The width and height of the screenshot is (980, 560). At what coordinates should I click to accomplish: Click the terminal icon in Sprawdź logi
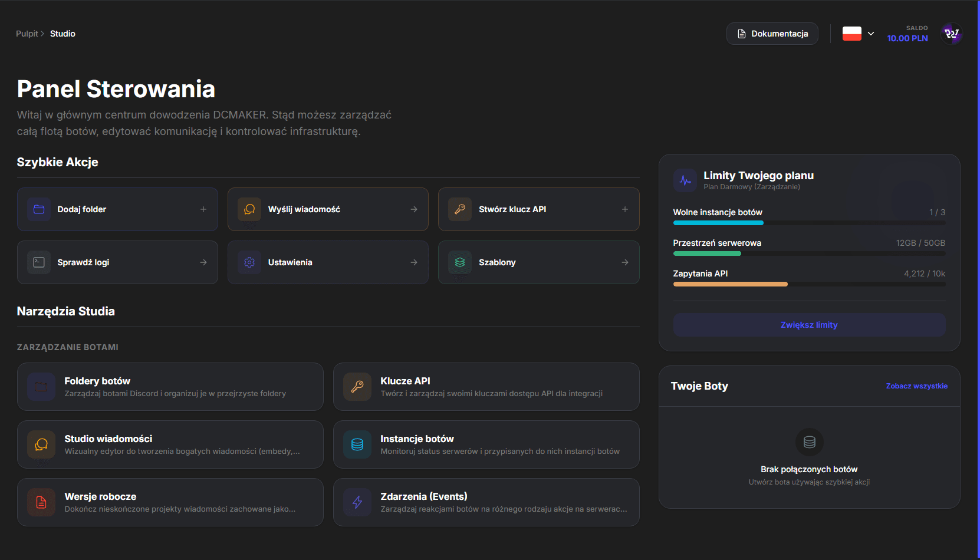[x=39, y=262]
